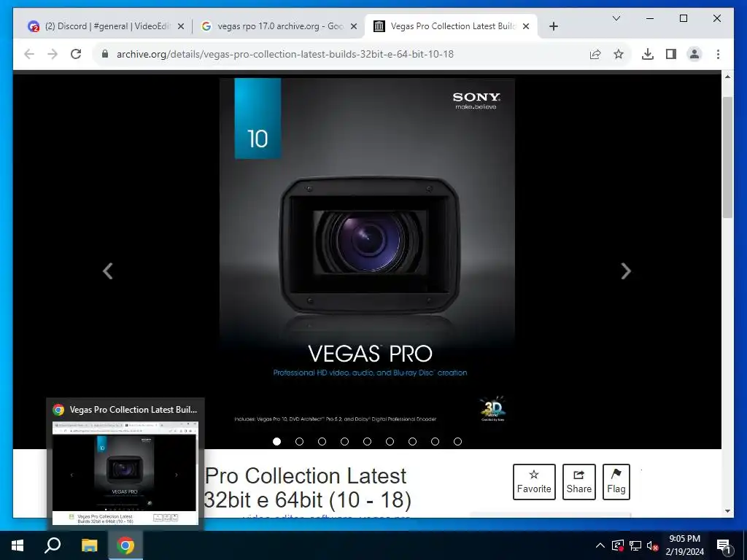Bookmark this tab with the star icon

coord(619,54)
